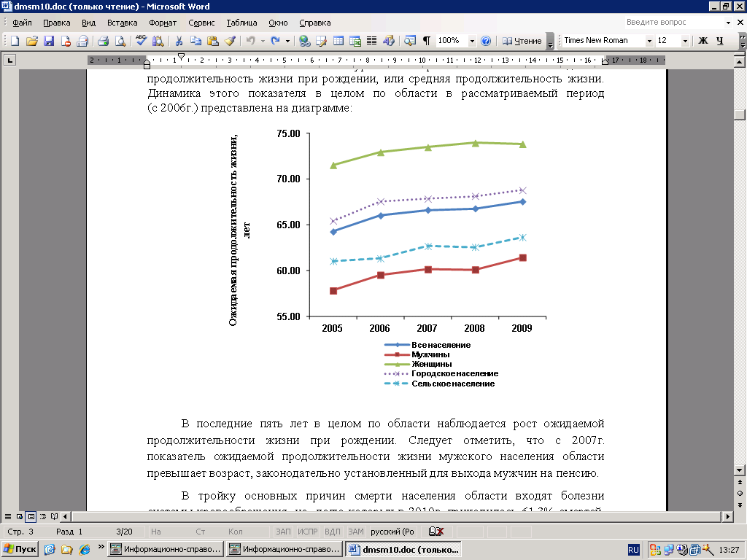The width and height of the screenshot is (747, 560).
Task: Expand the Redo history arrow
Action: [x=287, y=41]
